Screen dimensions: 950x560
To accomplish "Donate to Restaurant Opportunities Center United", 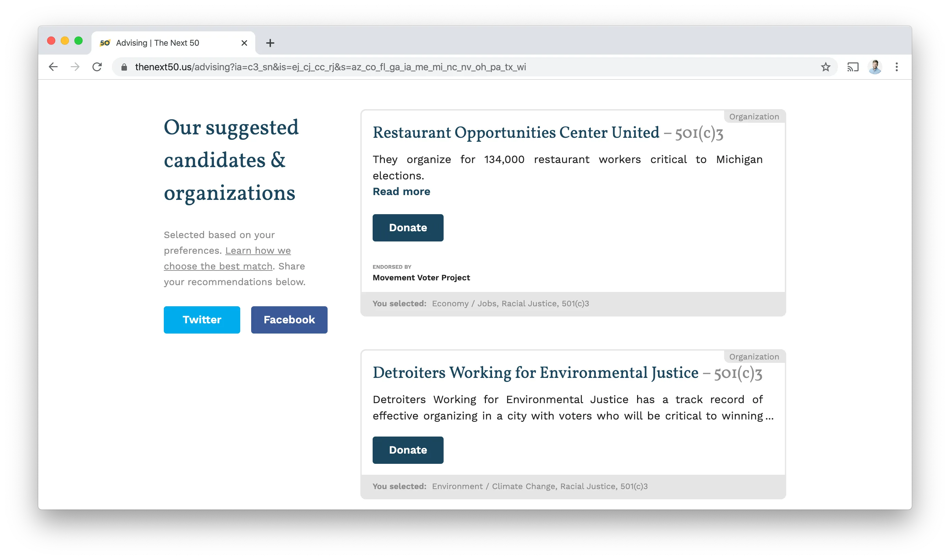I will click(x=408, y=227).
